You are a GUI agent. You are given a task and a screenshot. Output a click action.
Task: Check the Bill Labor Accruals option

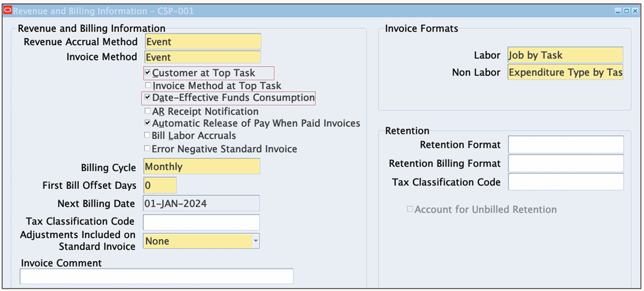[148, 136]
